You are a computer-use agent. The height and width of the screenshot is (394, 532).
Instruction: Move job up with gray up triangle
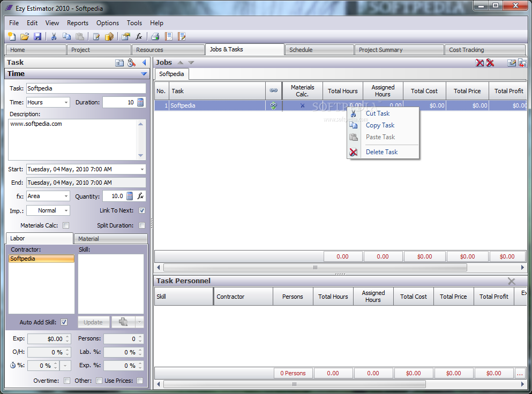tap(181, 63)
